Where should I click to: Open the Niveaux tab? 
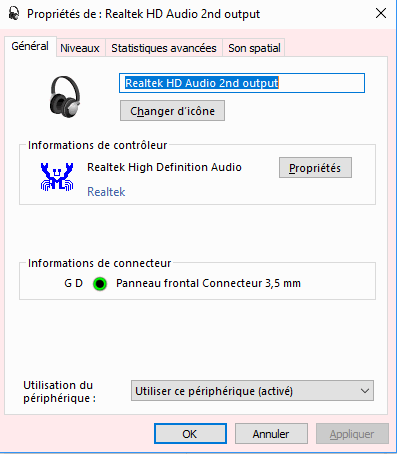(80, 48)
